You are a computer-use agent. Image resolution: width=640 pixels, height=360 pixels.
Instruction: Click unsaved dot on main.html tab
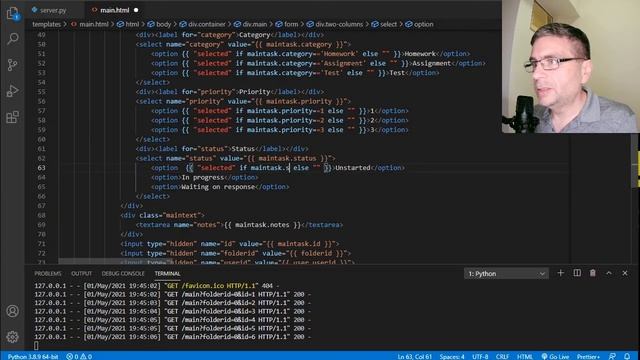136,10
